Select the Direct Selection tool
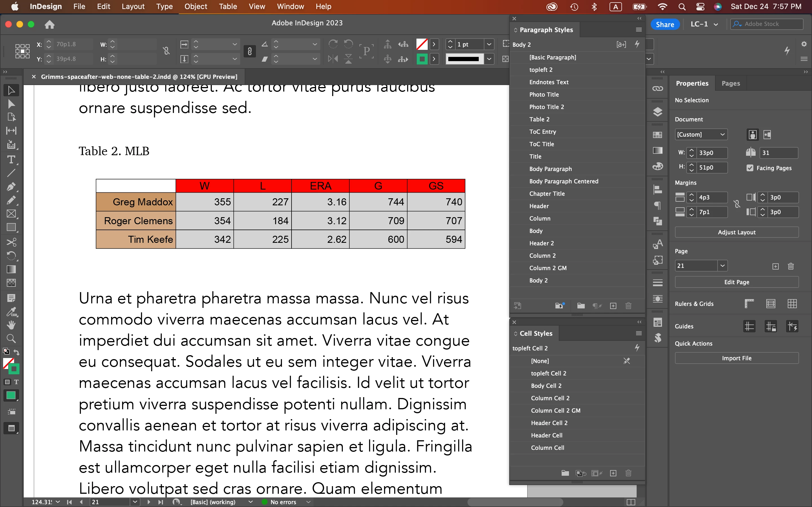The width and height of the screenshot is (812, 507). (11, 104)
